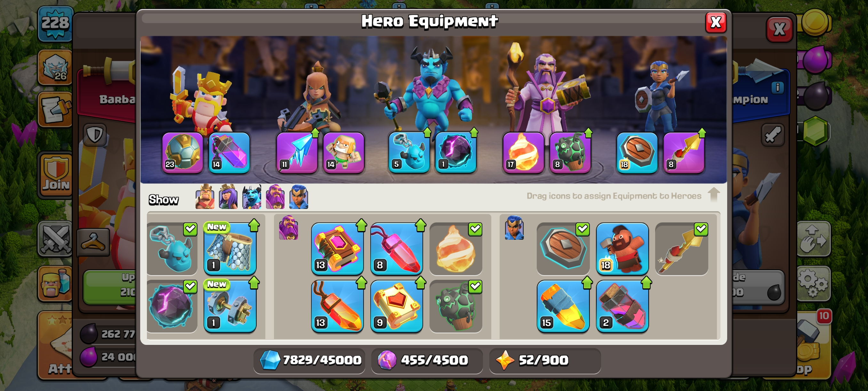
Task: Pick the level 9 Healing Tome
Action: (x=396, y=306)
